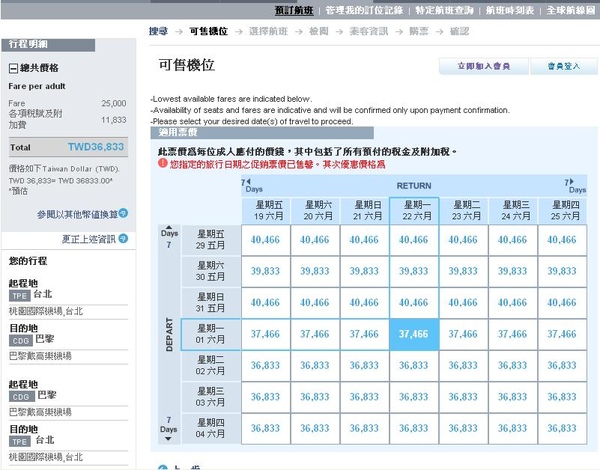The height and width of the screenshot is (470, 600).
Task: Choose 37,466 fare for 01 六月 depart, 25 六月 return
Action: click(562, 334)
